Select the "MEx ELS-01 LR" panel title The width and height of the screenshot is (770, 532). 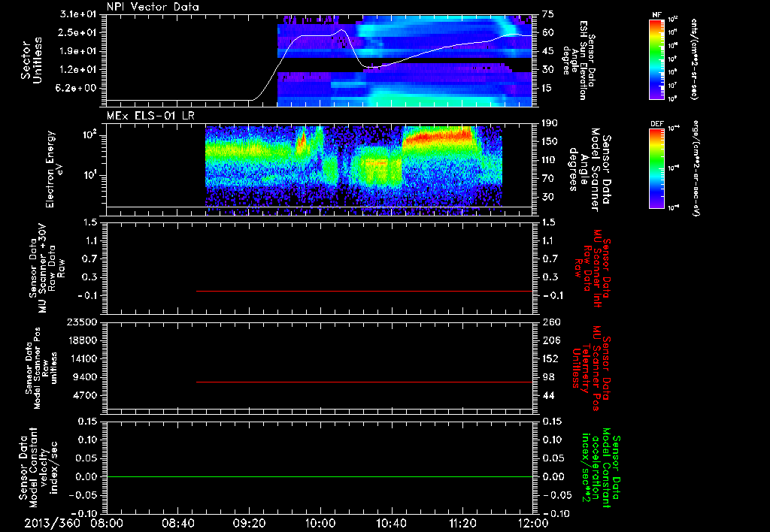click(150, 116)
